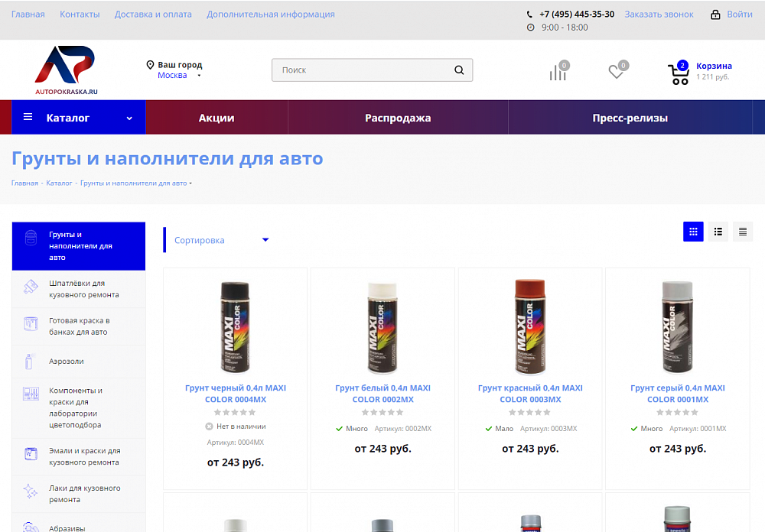The width and height of the screenshot is (765, 532).
Task: Open Дополнительная информация link
Action: pyautogui.click(x=271, y=15)
